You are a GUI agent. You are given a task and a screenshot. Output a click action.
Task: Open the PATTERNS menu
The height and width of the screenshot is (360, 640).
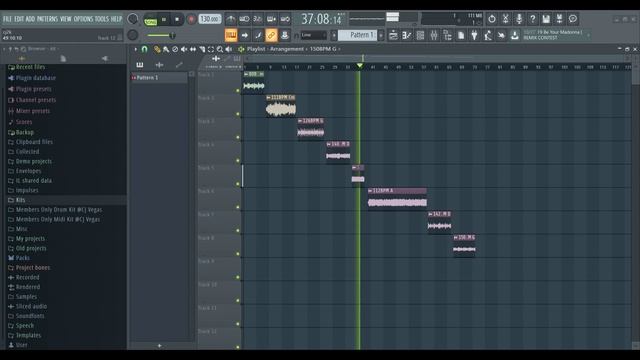pos(47,19)
